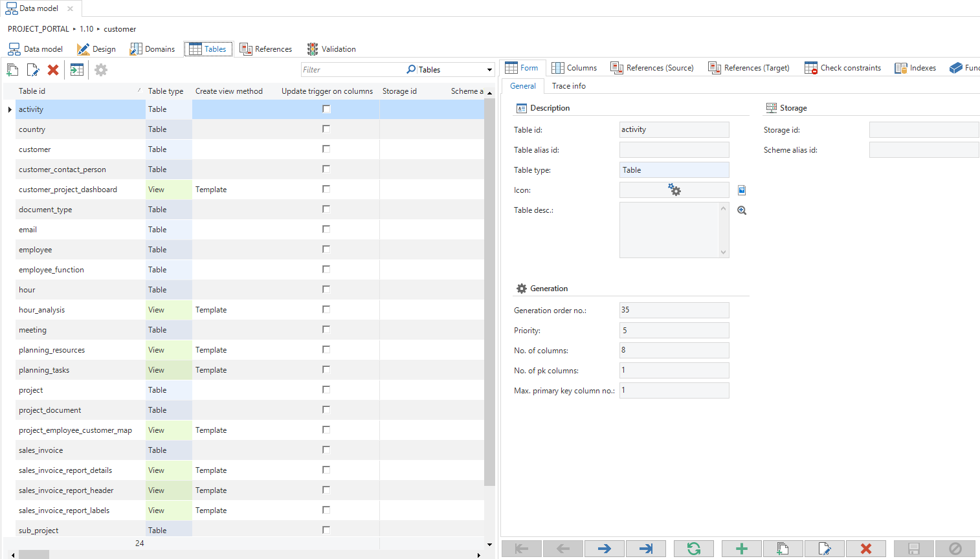Open the Trace info tab
980x559 pixels.
pos(568,86)
